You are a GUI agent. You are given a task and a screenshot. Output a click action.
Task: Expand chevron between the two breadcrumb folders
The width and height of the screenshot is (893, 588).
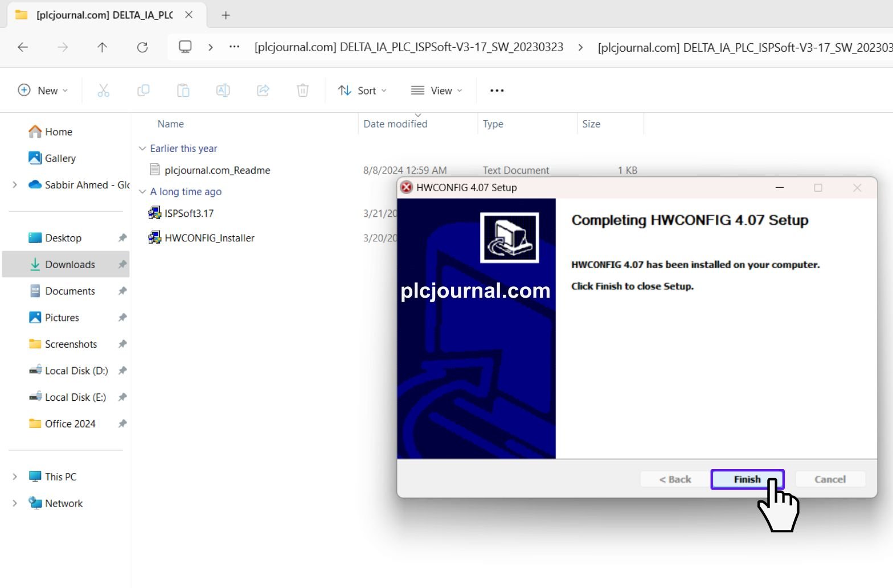(580, 47)
